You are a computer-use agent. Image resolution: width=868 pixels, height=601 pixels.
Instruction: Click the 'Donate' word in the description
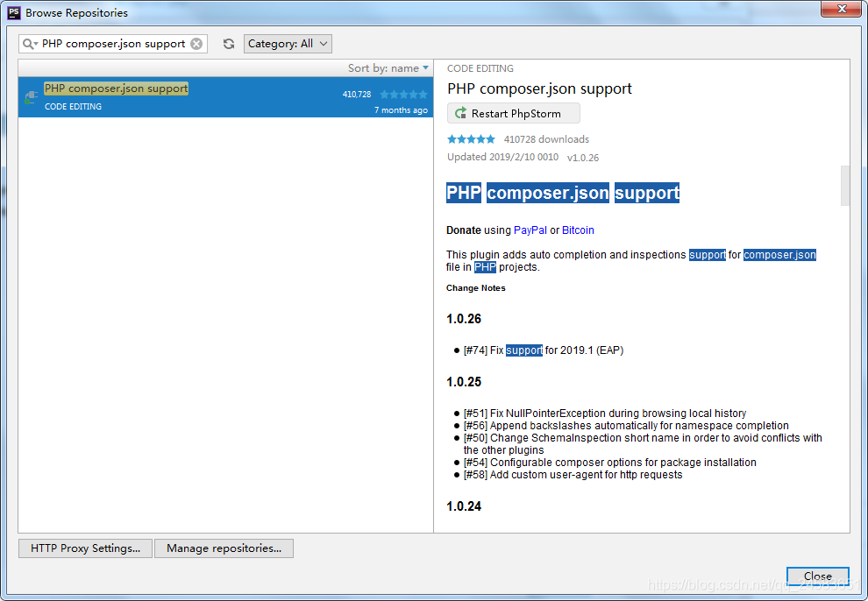click(463, 230)
